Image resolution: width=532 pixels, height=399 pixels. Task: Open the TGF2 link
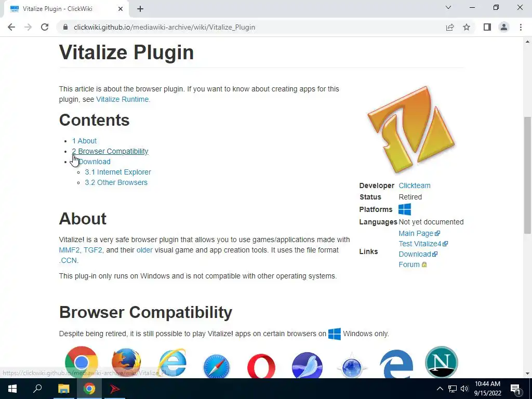click(x=92, y=250)
